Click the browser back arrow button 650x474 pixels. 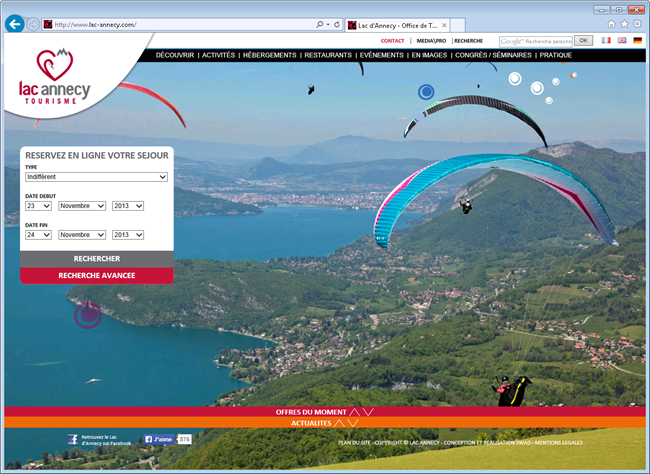[15, 23]
